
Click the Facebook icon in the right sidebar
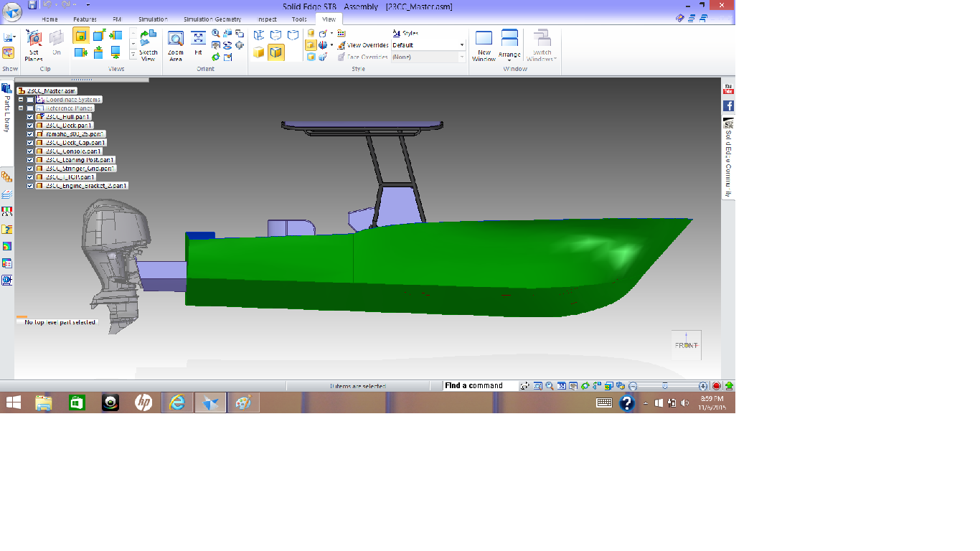point(728,106)
